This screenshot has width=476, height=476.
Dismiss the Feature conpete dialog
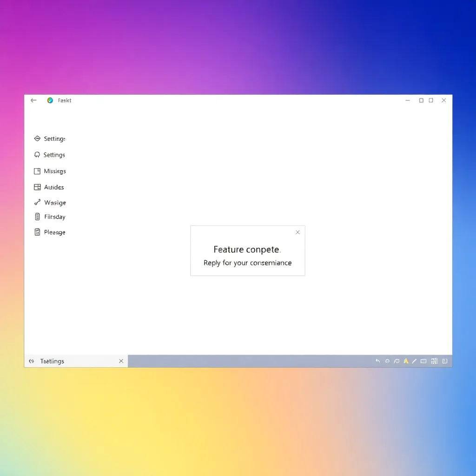(297, 232)
